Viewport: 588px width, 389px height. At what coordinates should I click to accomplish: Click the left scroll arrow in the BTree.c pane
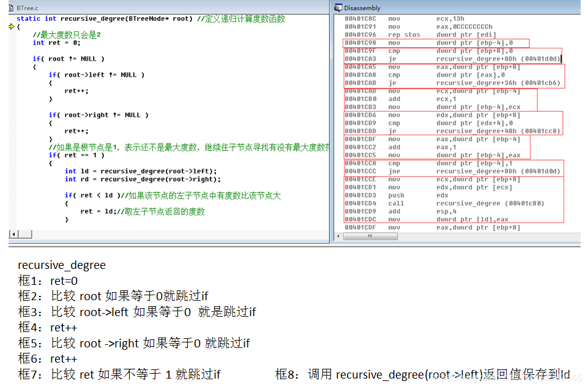coord(13,234)
